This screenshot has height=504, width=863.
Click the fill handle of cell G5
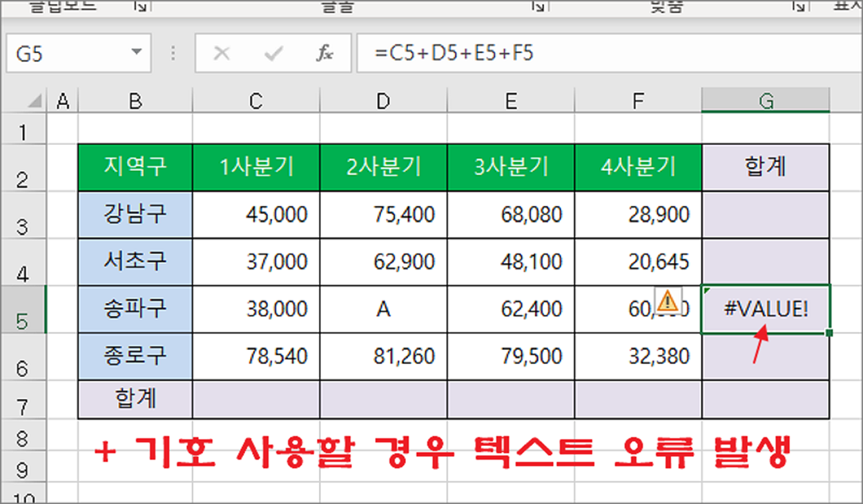829,333
